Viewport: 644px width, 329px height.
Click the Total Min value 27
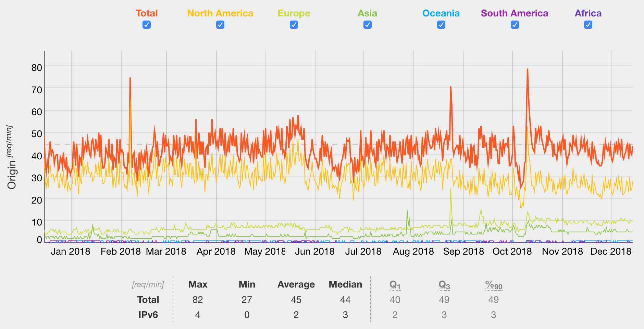click(247, 300)
